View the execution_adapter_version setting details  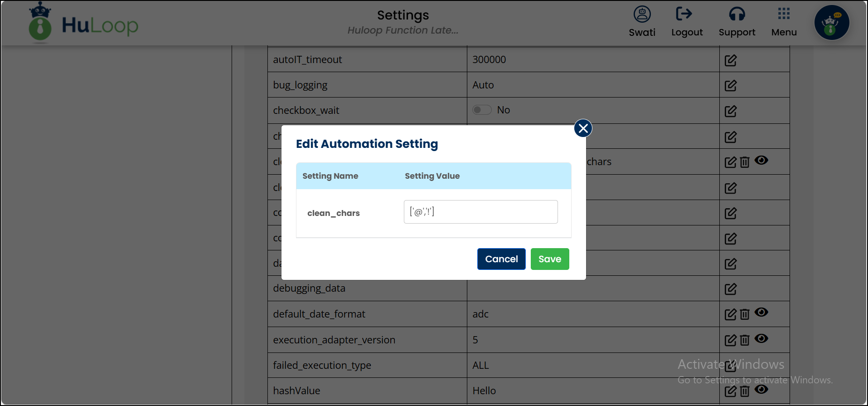[x=761, y=338]
